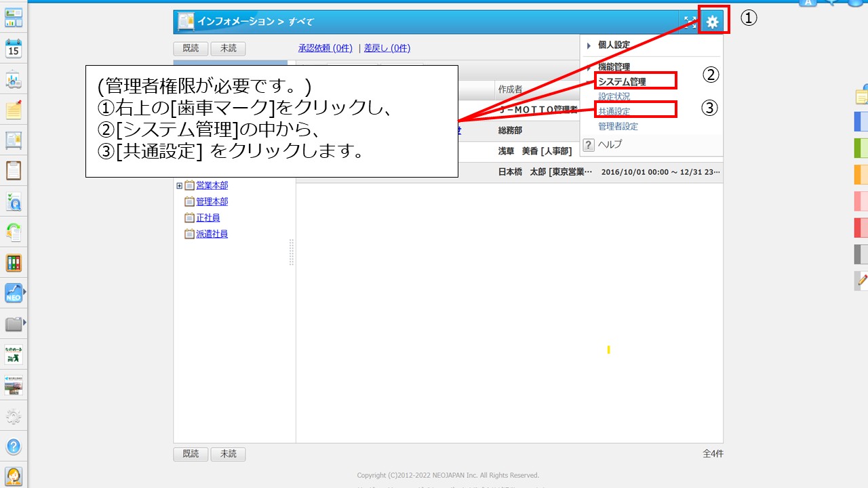Select 共通設定 in the settings menu
The image size is (868, 488).
614,111
